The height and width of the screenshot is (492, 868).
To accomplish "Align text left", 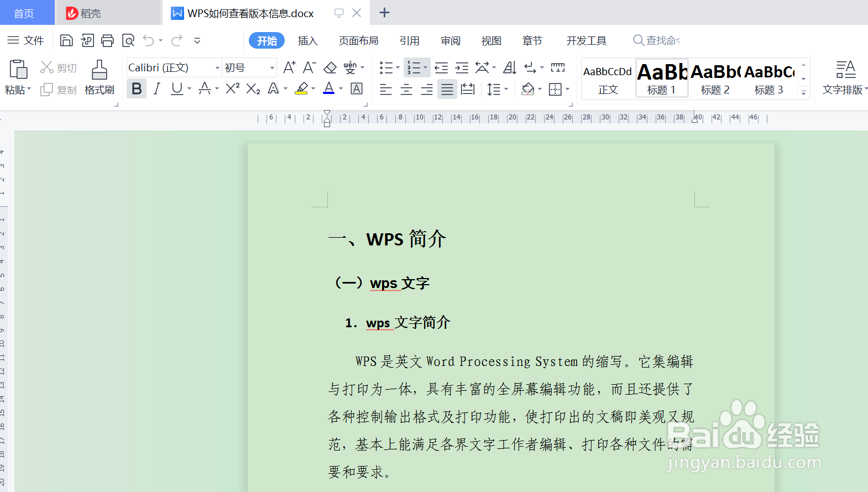I will [x=386, y=89].
